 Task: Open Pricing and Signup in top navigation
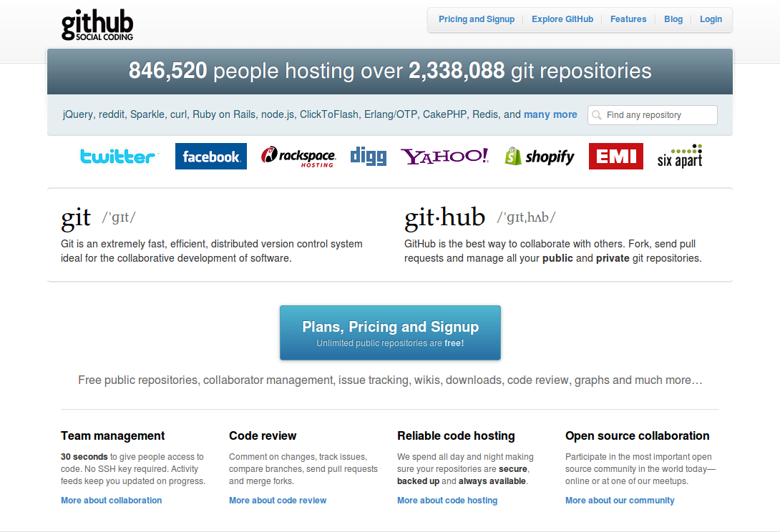point(477,19)
